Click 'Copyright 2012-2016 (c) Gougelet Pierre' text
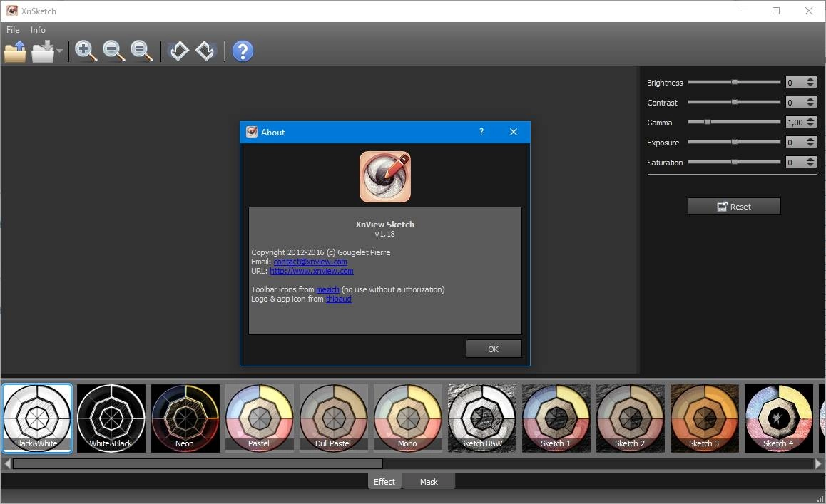Image resolution: width=826 pixels, height=504 pixels. pos(321,252)
